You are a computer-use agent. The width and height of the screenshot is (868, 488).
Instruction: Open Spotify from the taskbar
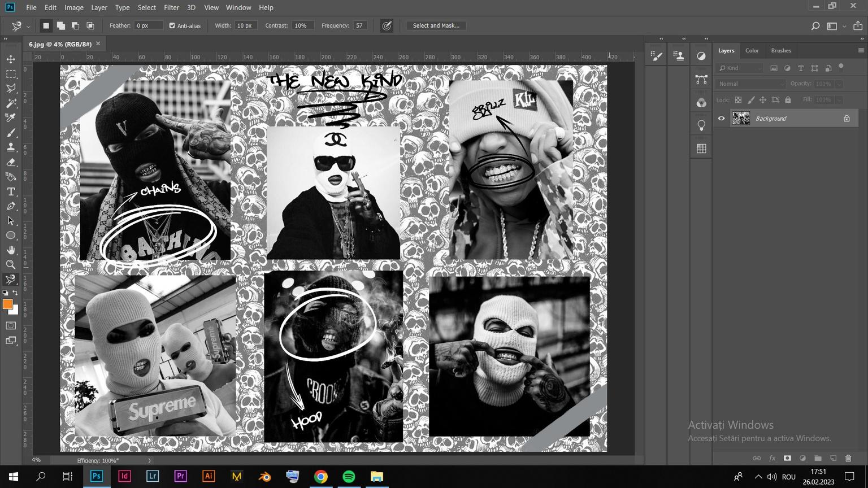[349, 477]
